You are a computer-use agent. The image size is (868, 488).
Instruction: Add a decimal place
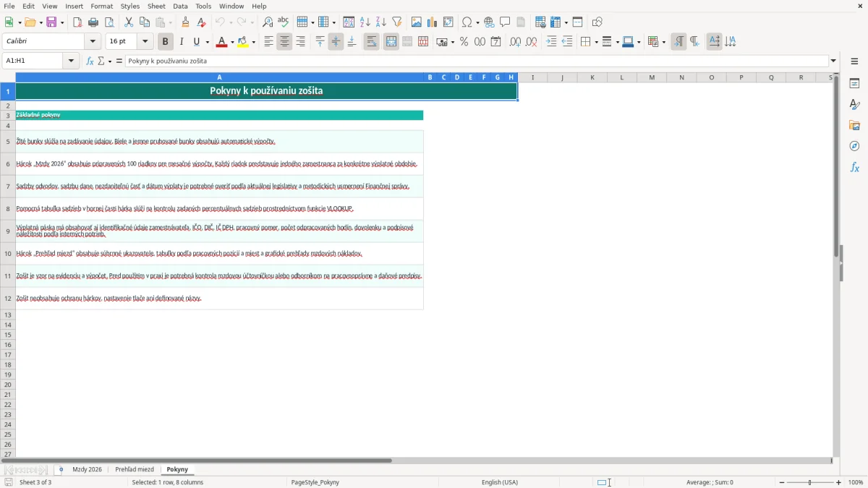pyautogui.click(x=515, y=42)
